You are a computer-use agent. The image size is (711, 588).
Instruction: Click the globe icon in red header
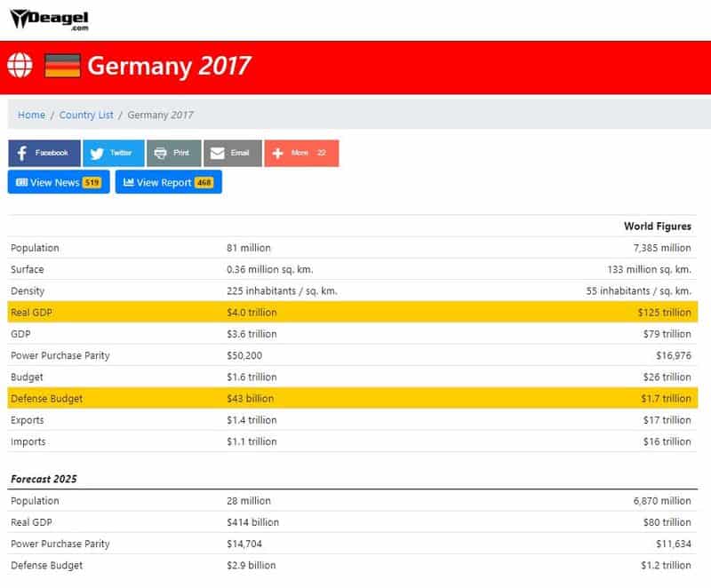(20, 66)
